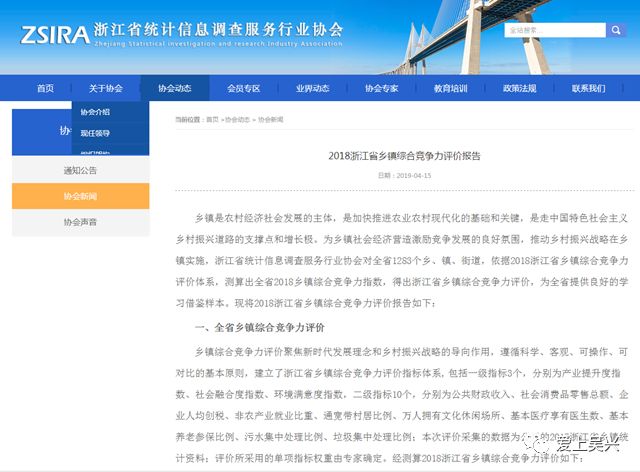Open 协会专家 navigation item
640x472 pixels.
coord(382,88)
